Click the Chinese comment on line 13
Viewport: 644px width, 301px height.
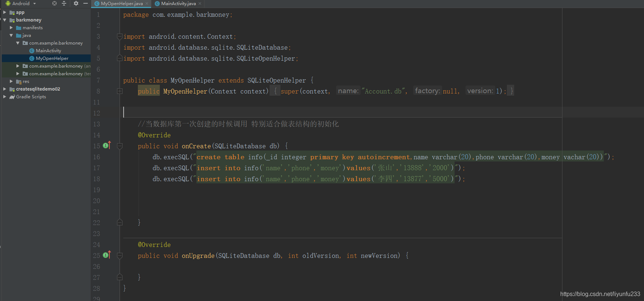[x=238, y=124]
